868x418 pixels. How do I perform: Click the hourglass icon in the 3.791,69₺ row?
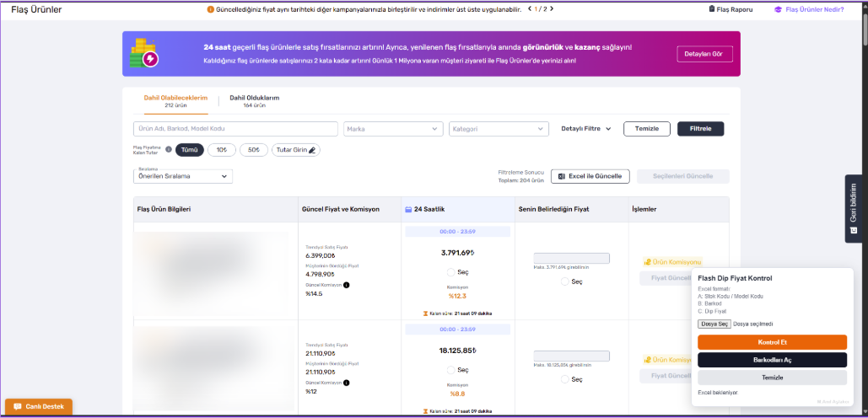[426, 313]
